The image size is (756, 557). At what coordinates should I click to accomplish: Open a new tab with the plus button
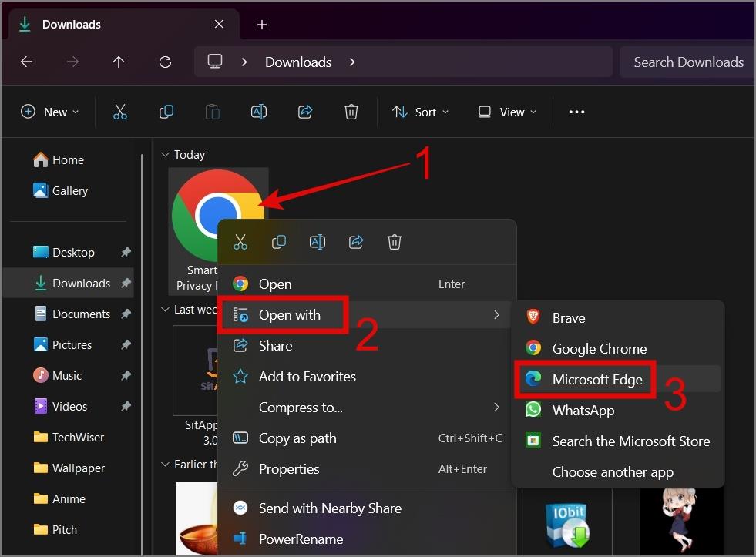pos(262,25)
